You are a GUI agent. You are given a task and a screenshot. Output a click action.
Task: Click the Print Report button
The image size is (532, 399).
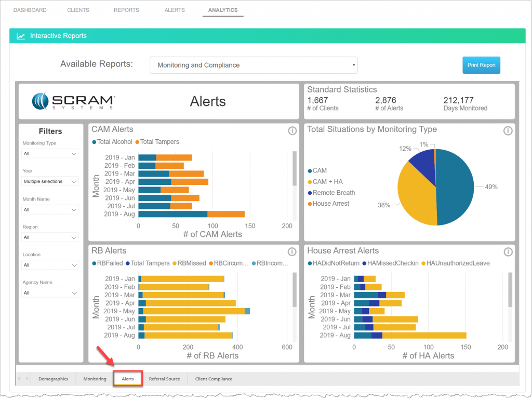point(481,65)
